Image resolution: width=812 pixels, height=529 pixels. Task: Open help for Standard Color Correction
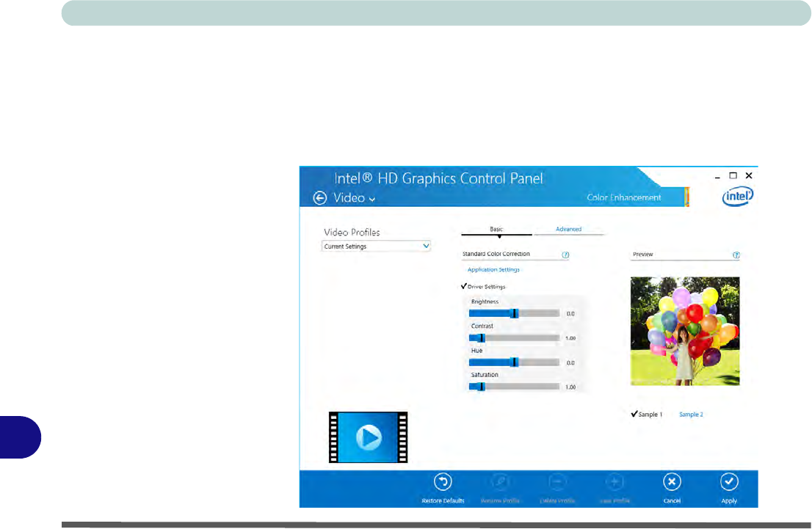565,255
